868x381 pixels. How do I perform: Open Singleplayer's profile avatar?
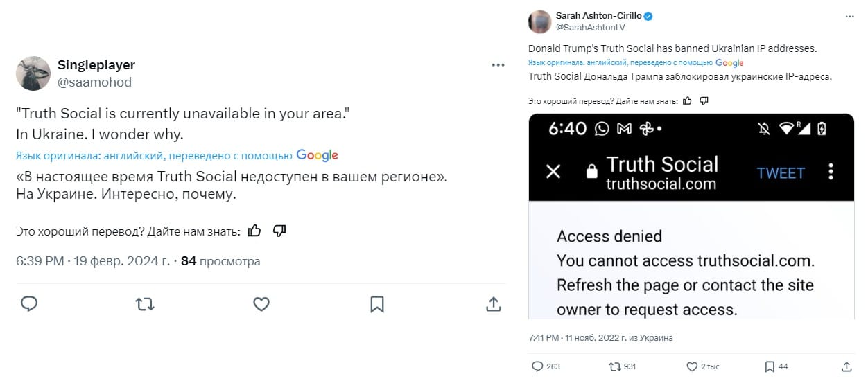33,73
